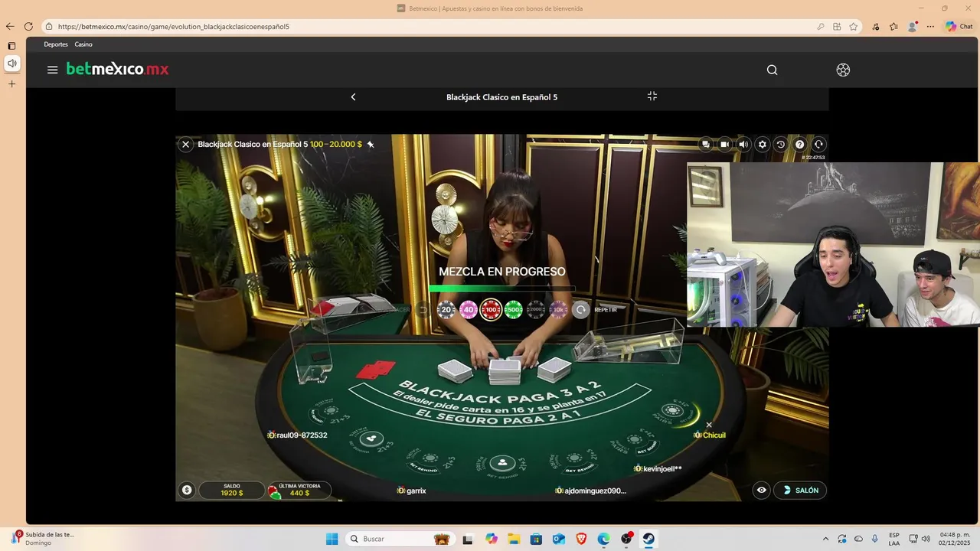Click the browser address bar URL
The height and width of the screenshot is (551, 980).
point(174,26)
